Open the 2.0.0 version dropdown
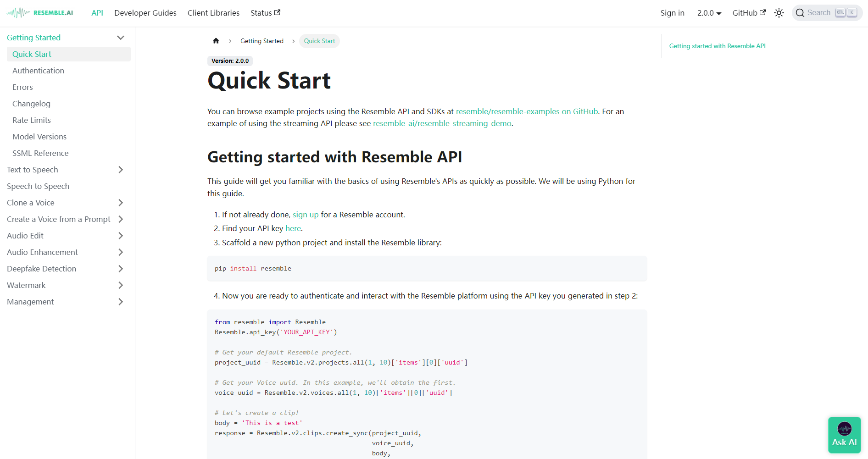 (709, 13)
